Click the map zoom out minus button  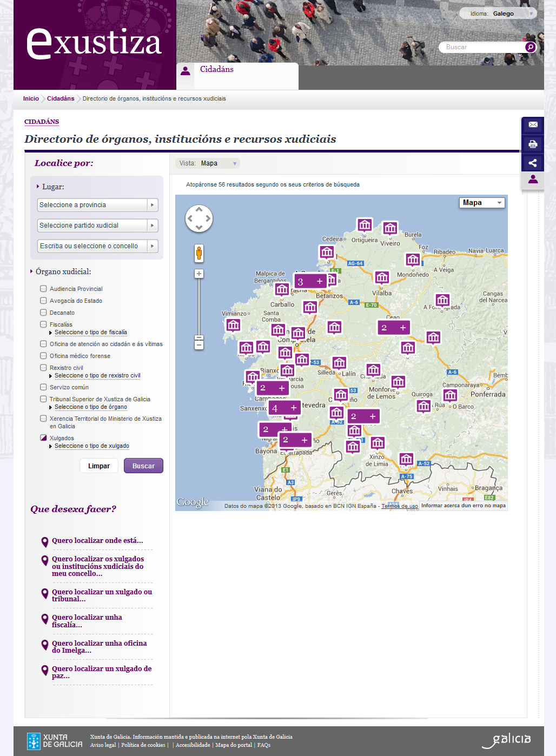[199, 344]
